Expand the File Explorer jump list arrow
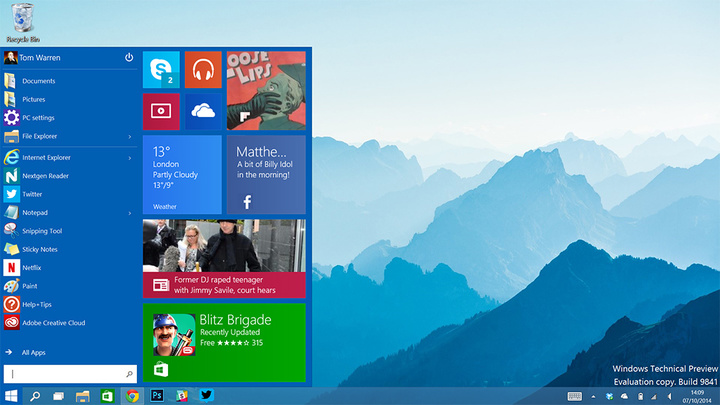720x405 pixels. coord(129,136)
